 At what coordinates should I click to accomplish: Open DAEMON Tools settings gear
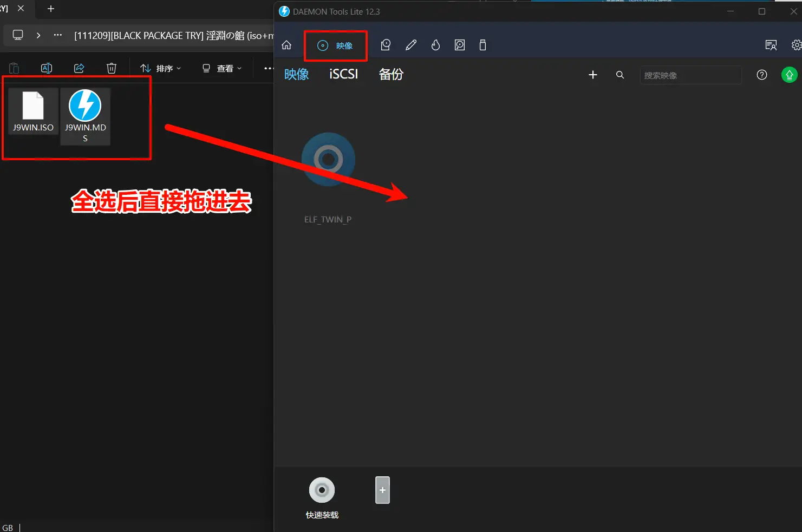tap(796, 45)
